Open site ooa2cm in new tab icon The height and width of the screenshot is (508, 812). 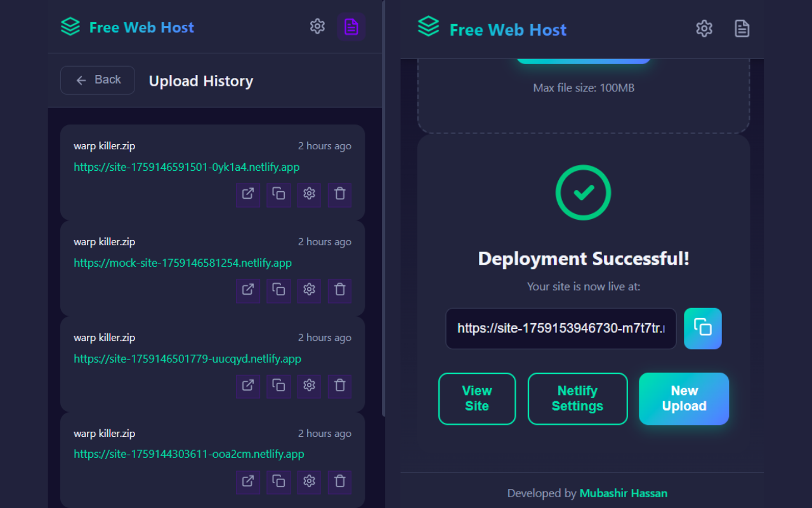[248, 482]
